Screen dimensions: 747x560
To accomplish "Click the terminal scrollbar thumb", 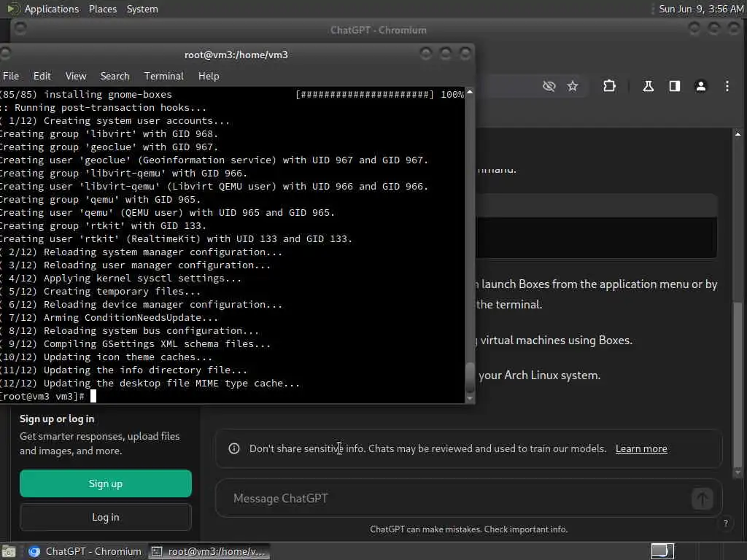I will tap(470, 377).
